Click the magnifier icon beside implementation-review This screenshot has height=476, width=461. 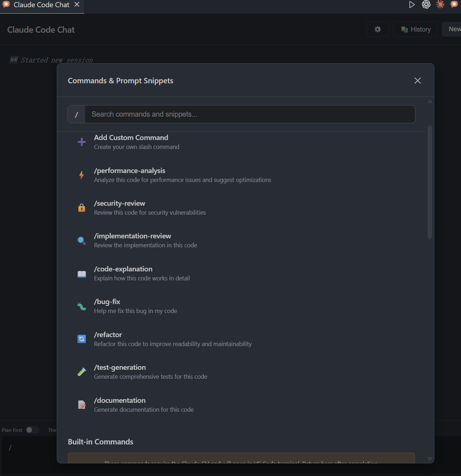(82, 241)
